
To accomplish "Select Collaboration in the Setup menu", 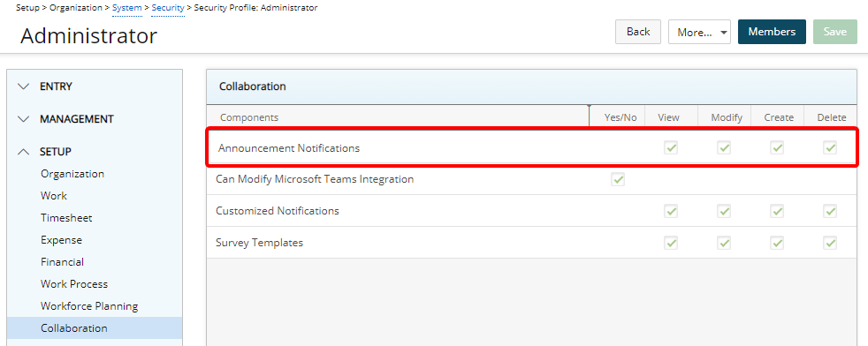I will 95,327.
